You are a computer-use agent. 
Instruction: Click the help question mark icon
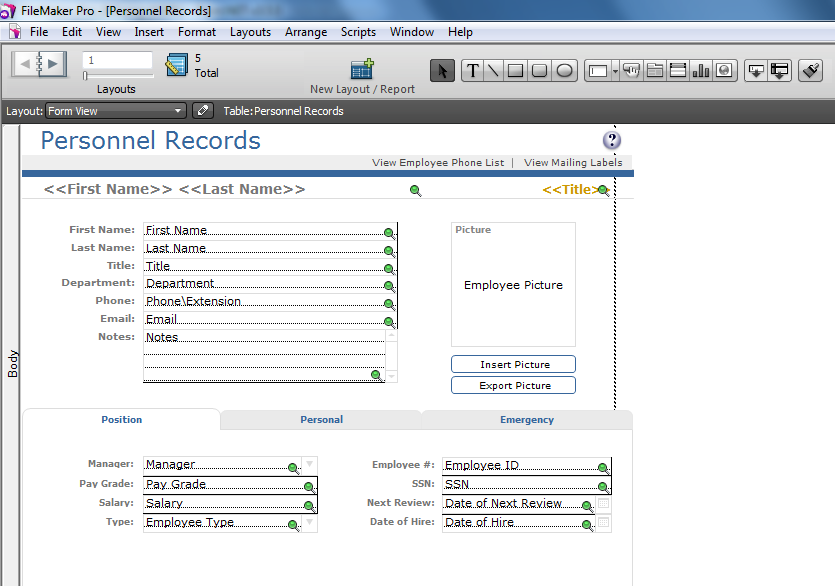(612, 140)
